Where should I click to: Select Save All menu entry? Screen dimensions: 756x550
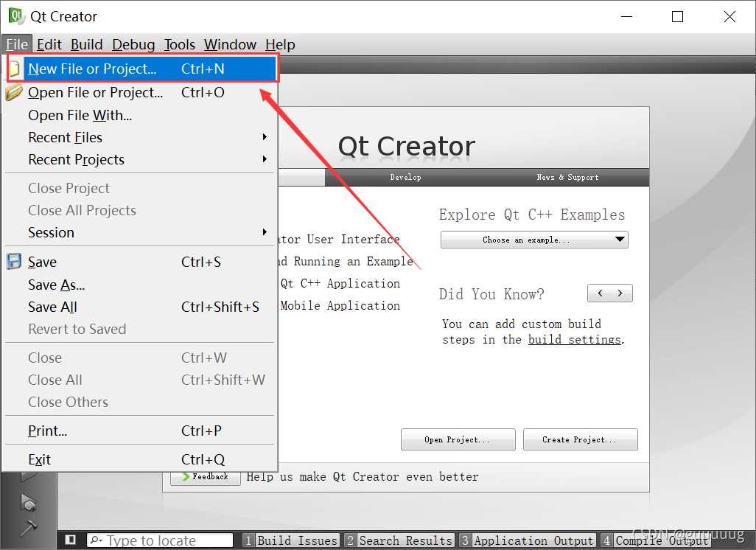coord(140,307)
